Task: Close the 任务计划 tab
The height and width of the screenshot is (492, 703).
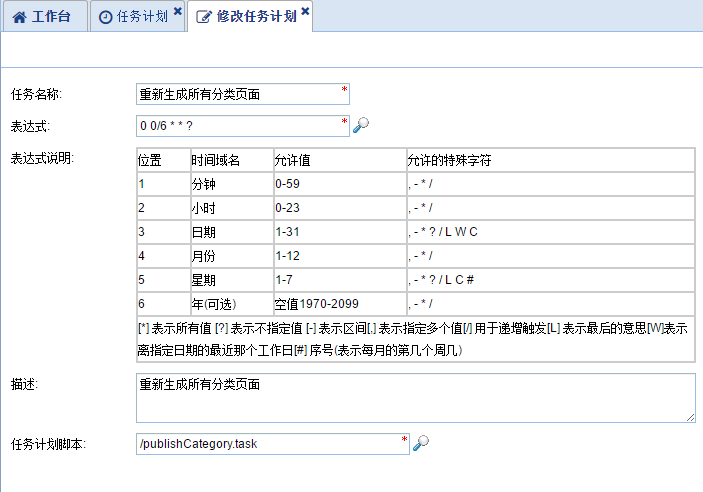Action: point(178,12)
